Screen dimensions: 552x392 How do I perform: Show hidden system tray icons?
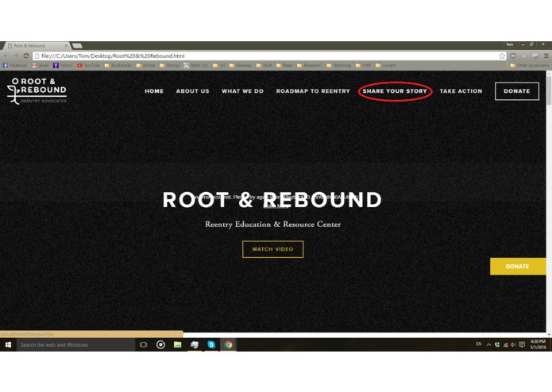(x=488, y=345)
